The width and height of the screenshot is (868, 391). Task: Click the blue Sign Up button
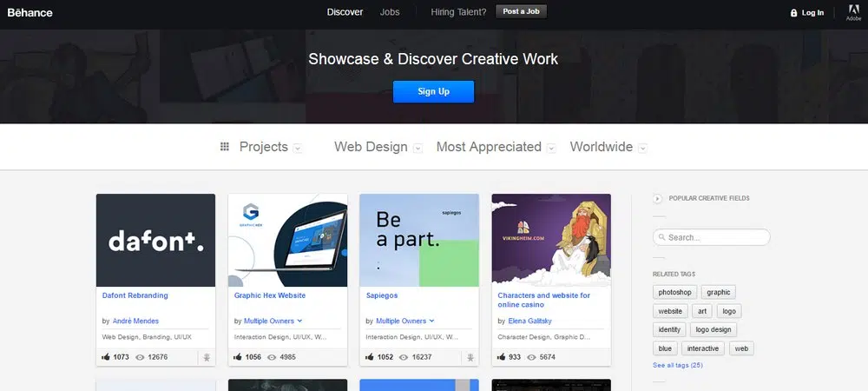click(433, 91)
